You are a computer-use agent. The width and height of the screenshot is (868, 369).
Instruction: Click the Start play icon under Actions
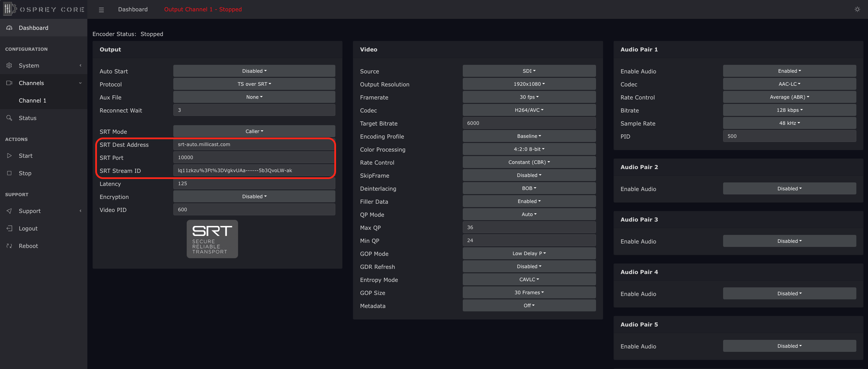9,156
